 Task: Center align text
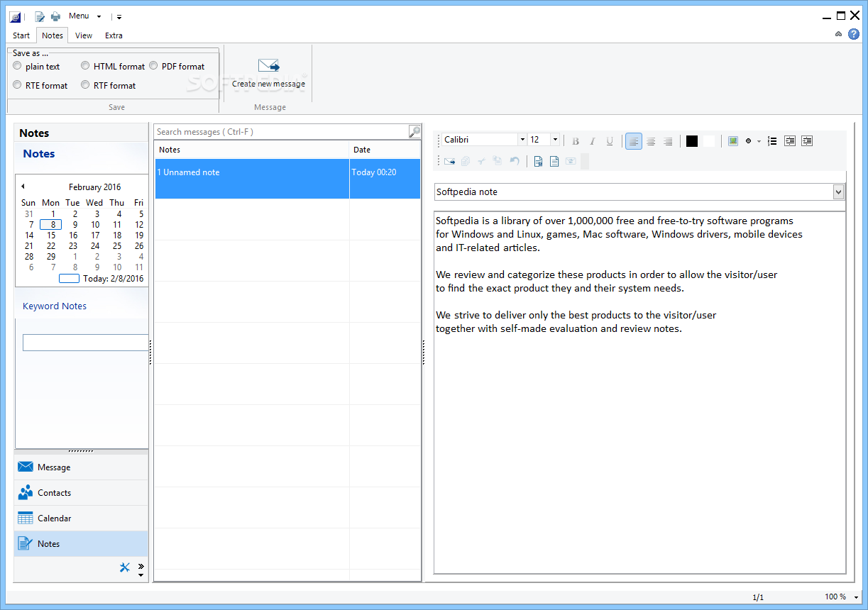point(651,141)
